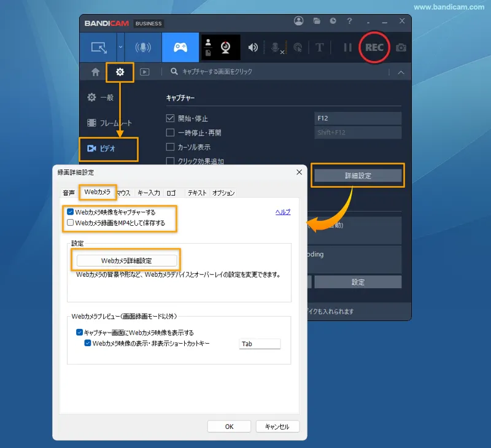Select audio-only recording mode icon
This screenshot has width=491, height=448.
pyautogui.click(x=143, y=47)
